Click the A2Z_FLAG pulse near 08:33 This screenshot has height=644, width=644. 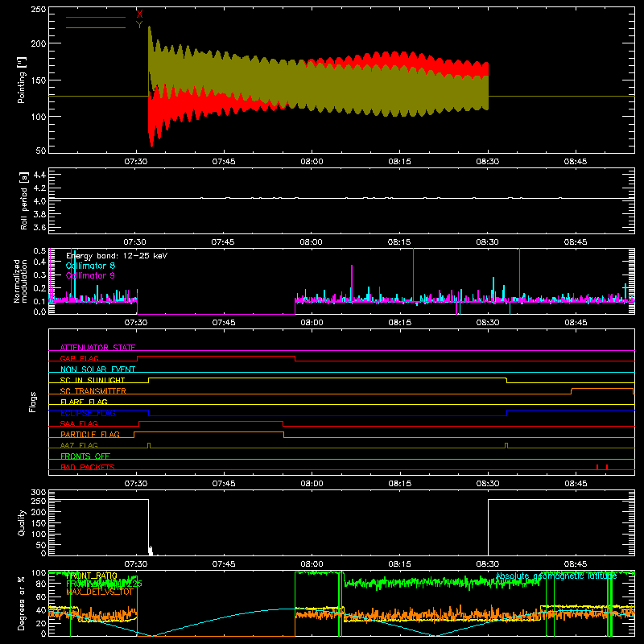[x=506, y=446]
